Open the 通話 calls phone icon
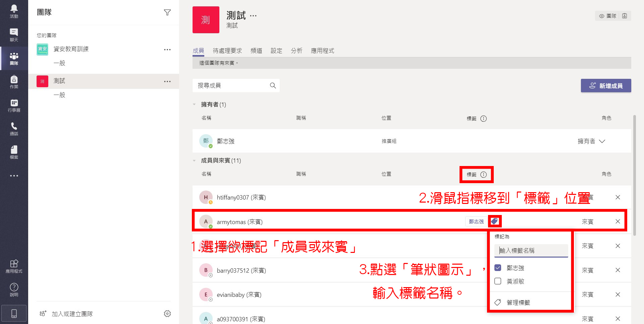The image size is (644, 324). pyautogui.click(x=14, y=128)
